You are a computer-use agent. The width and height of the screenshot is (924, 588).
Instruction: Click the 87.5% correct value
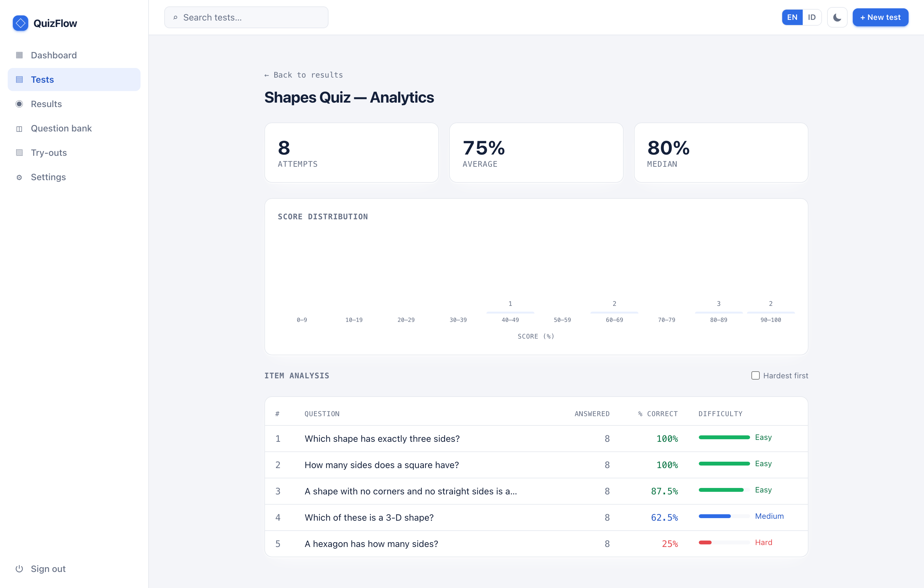[664, 491]
